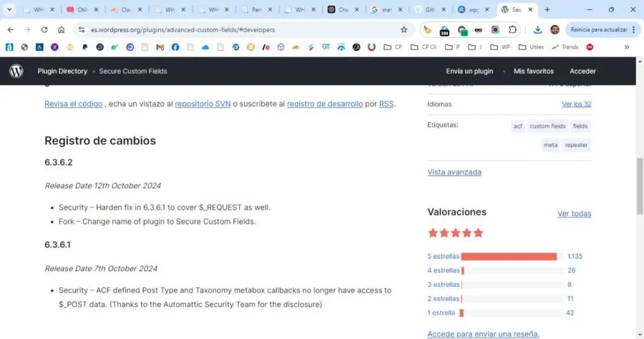Click Accede para enviar una reseña
This screenshot has height=339, width=644.
tap(484, 334)
